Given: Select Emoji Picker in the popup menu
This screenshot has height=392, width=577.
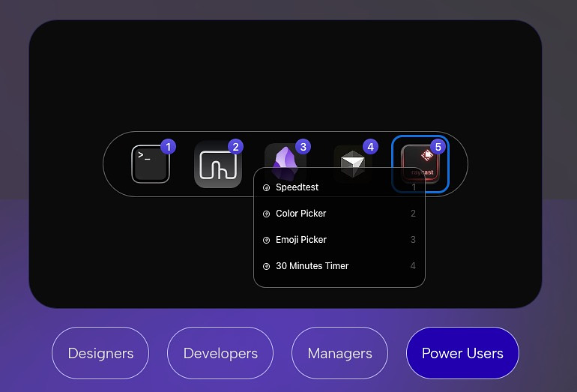Looking at the screenshot, I should pos(339,240).
